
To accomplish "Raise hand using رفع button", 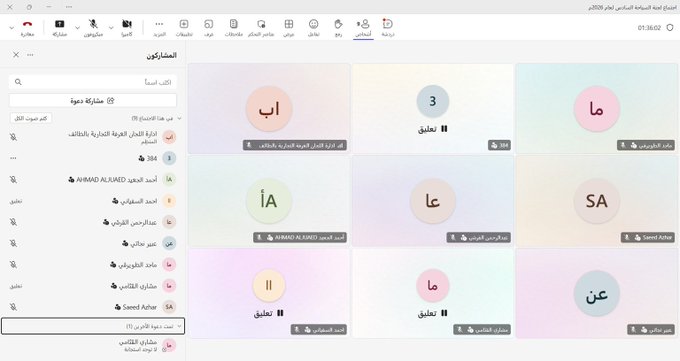I will (338, 27).
